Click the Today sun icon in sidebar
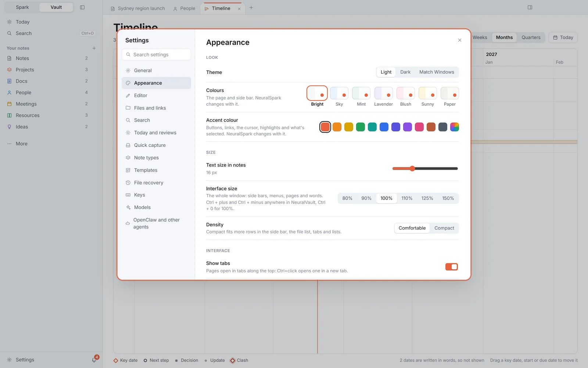Image resolution: width=588 pixels, height=368 pixels. (x=10, y=22)
